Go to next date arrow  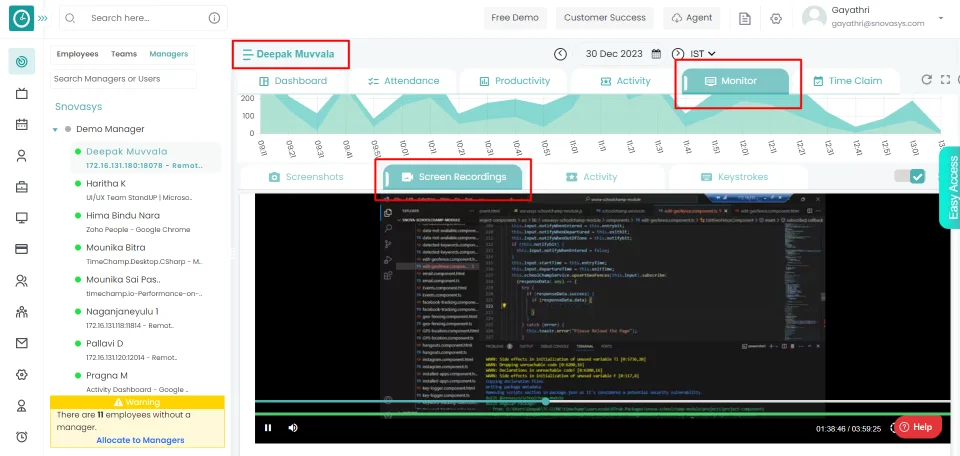678,54
